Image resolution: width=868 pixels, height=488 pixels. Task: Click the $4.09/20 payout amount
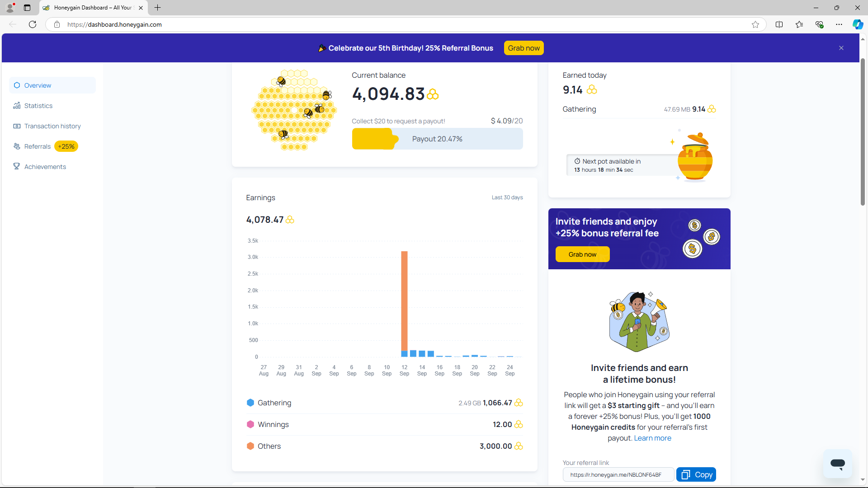tap(507, 121)
